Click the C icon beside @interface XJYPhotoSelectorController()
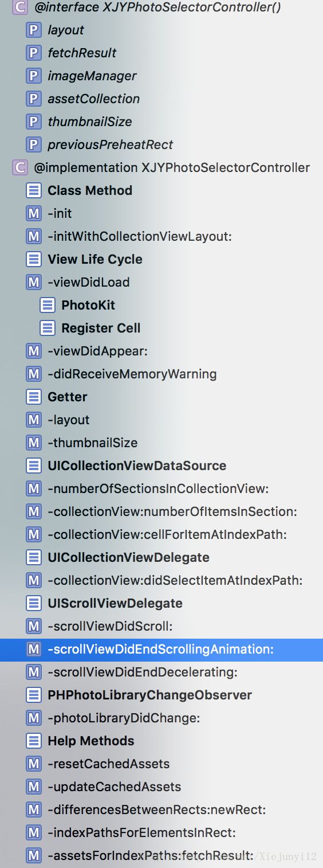The image size is (323, 868). point(20,7)
